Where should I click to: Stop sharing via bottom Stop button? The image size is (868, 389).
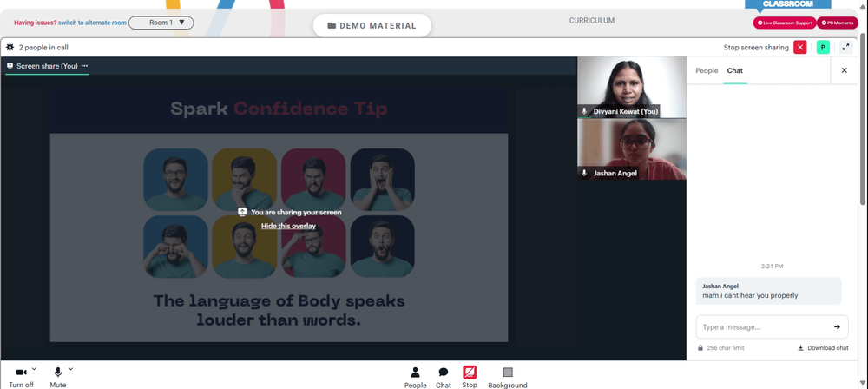point(470,377)
